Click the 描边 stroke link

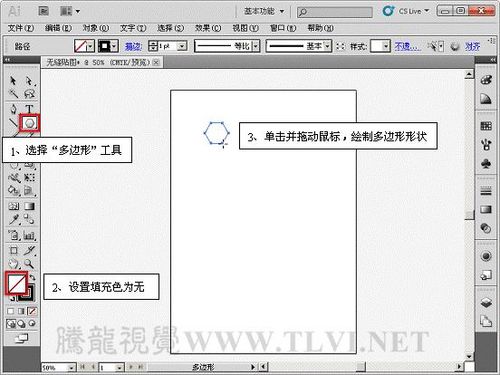pyautogui.click(x=133, y=46)
